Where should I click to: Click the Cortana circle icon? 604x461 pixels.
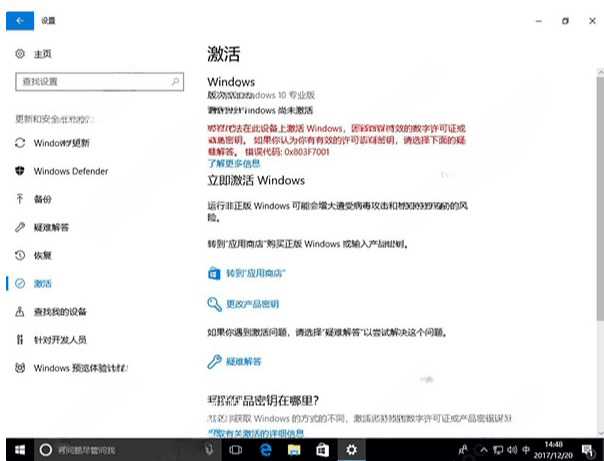coord(45,449)
